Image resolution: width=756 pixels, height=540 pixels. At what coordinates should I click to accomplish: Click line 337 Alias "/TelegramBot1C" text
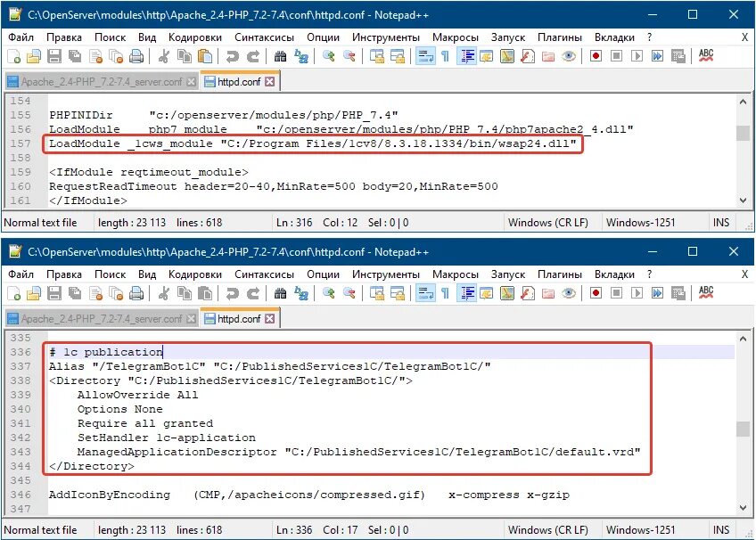269,366
